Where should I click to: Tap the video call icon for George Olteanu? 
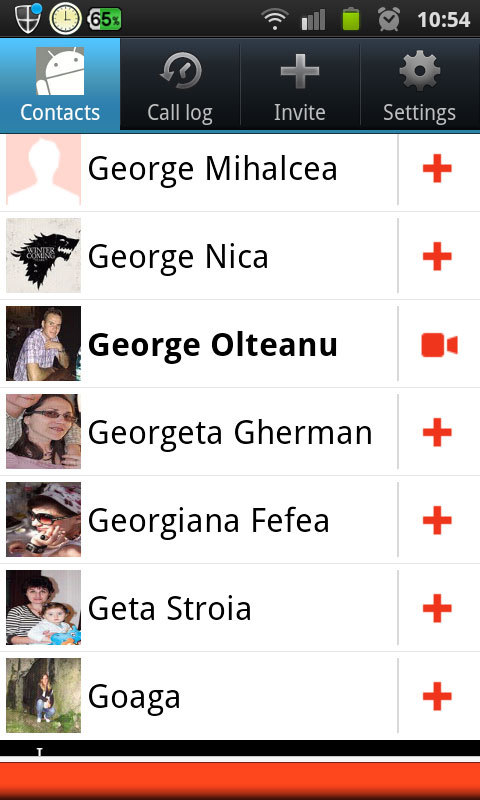439,345
